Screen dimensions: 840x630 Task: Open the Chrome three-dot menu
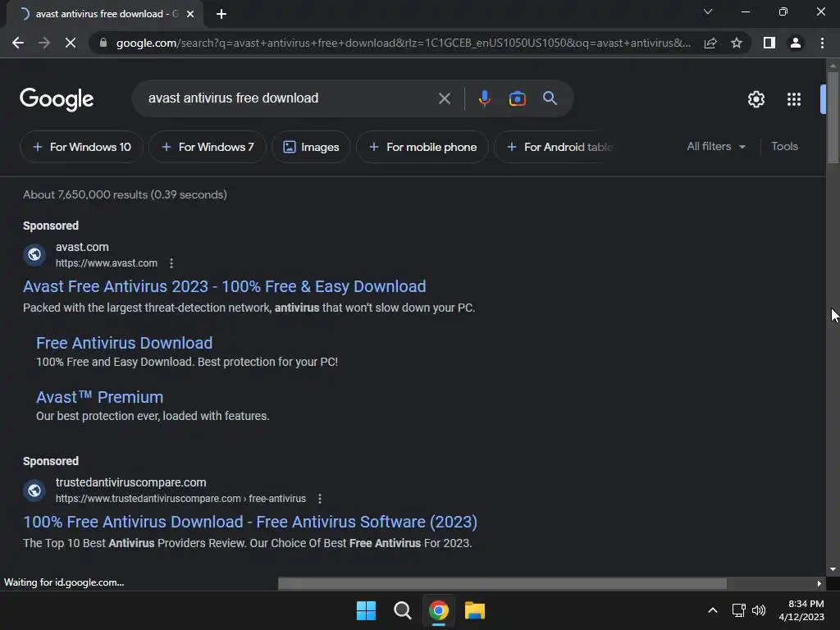click(822, 43)
